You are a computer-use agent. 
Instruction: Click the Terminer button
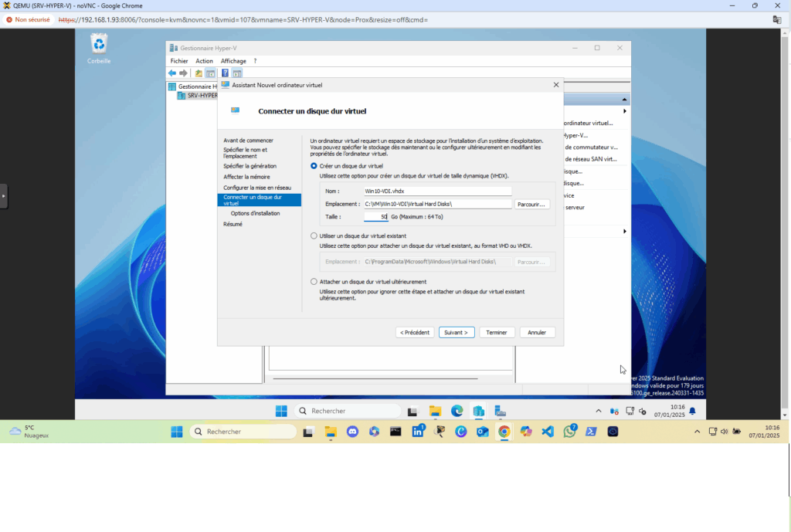[497, 332]
